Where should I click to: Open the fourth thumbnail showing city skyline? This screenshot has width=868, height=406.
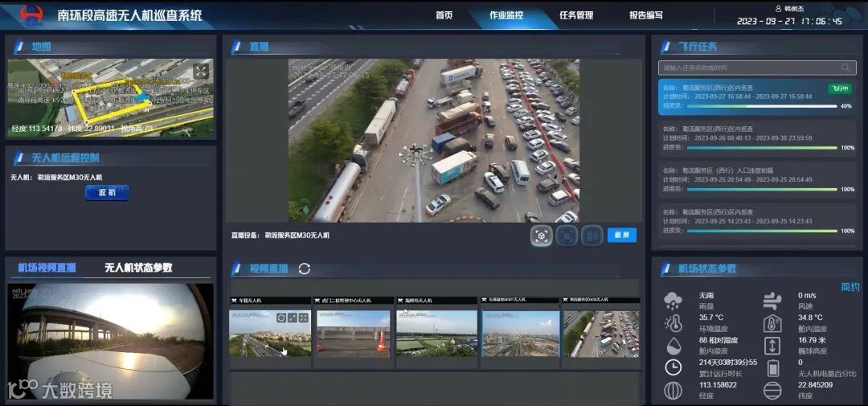tap(520, 332)
